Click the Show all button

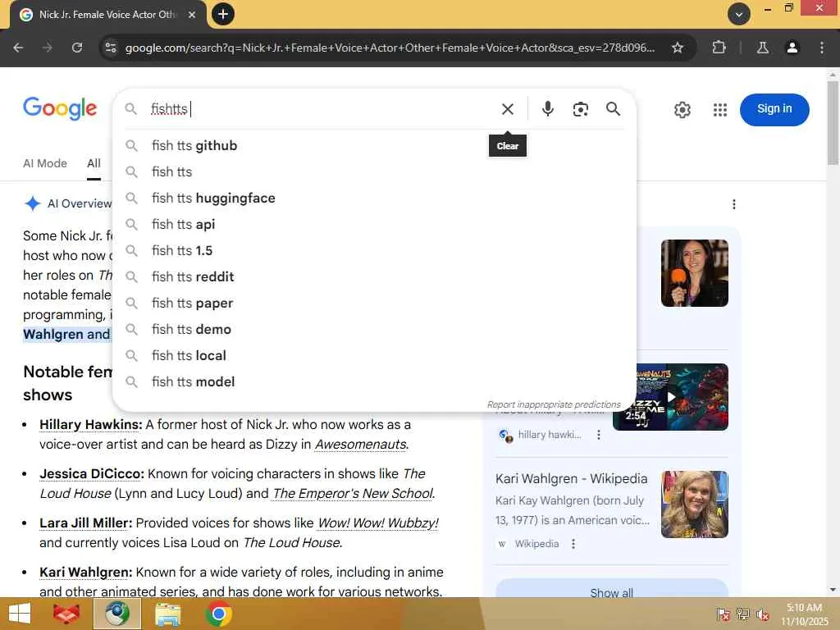pos(612,589)
